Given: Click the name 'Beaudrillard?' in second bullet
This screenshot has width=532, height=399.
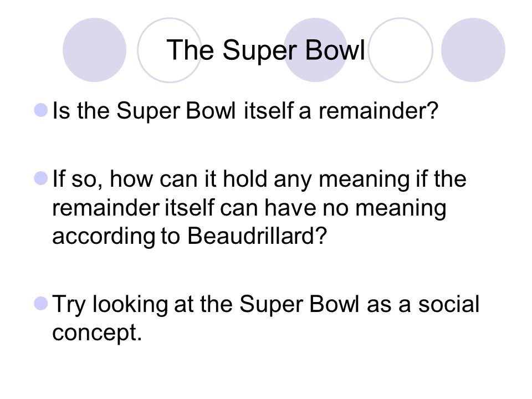Looking at the screenshot, I should click(x=257, y=236).
